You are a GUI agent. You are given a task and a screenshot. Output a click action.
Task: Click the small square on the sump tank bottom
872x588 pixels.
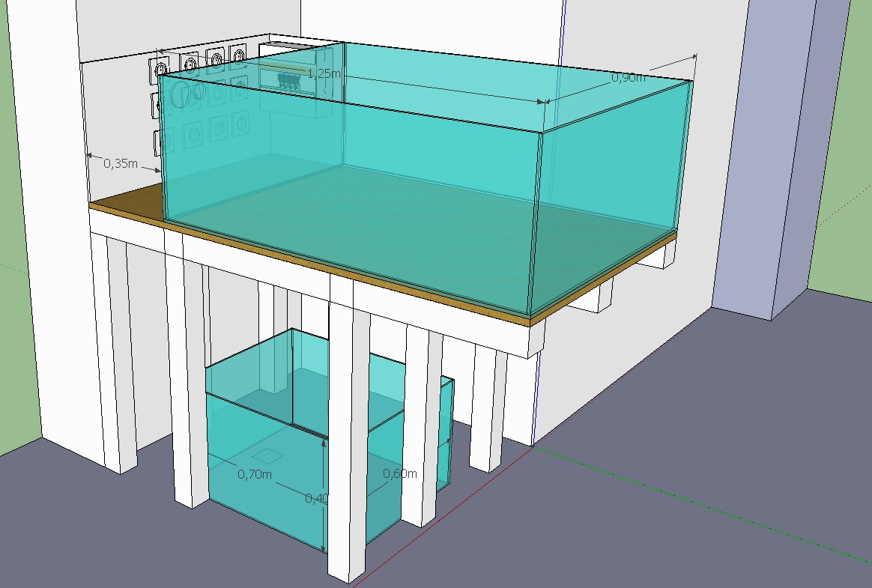click(268, 456)
